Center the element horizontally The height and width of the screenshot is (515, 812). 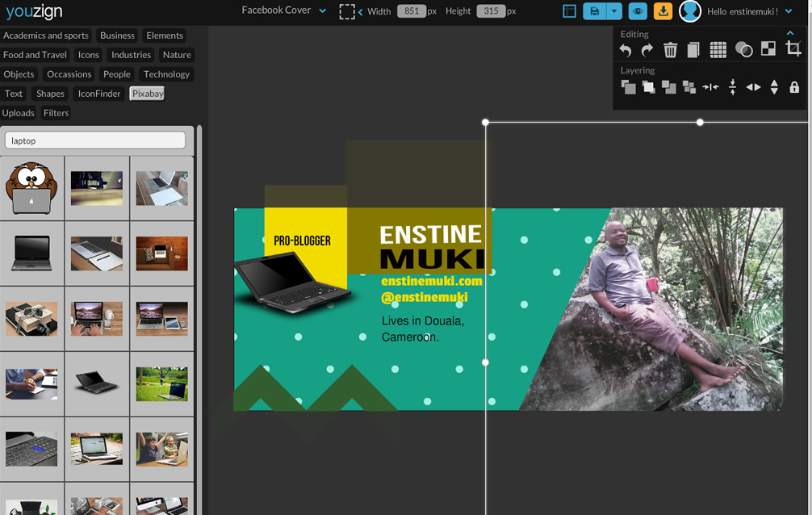click(710, 87)
